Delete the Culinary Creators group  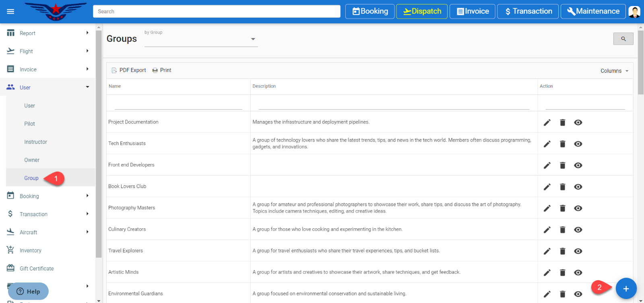click(x=563, y=230)
